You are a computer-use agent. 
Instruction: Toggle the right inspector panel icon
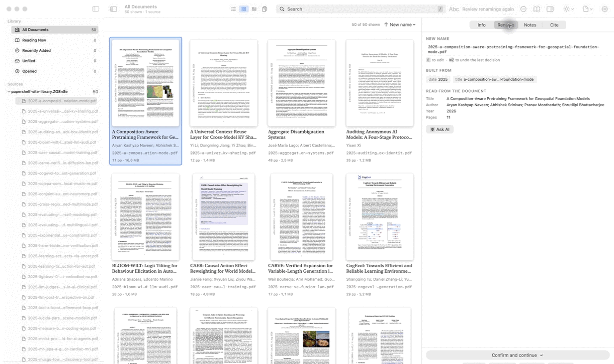coord(550,9)
